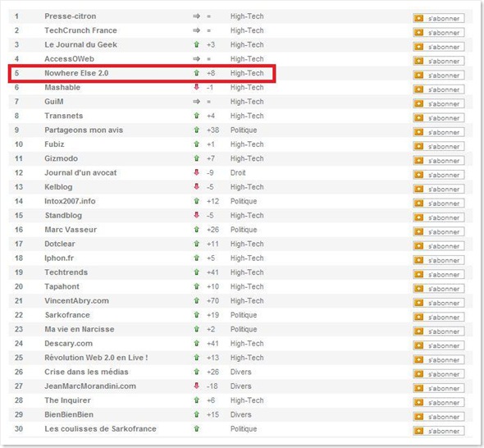The height and width of the screenshot is (448, 484).
Task: Click the orange feed icon for AccessOWeb
Action: point(419,62)
